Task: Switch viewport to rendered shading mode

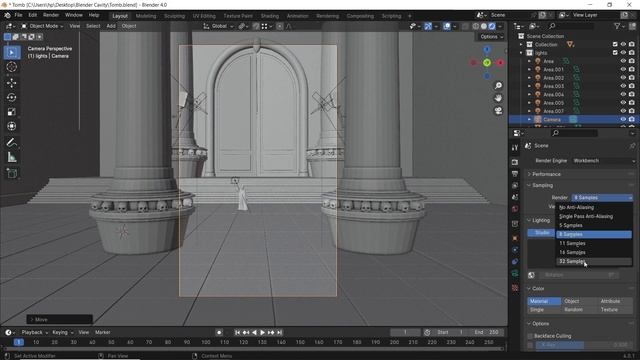Action: [x=492, y=26]
